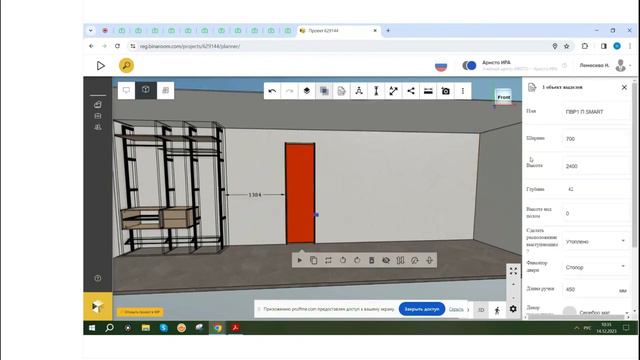Open Windows Start menu

point(92,328)
